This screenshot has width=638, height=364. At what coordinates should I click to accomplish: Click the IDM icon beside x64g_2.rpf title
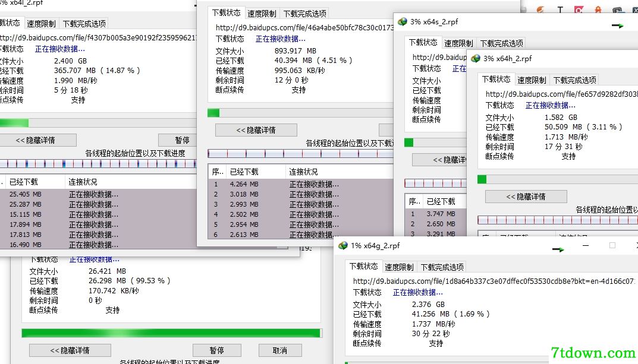click(x=343, y=245)
